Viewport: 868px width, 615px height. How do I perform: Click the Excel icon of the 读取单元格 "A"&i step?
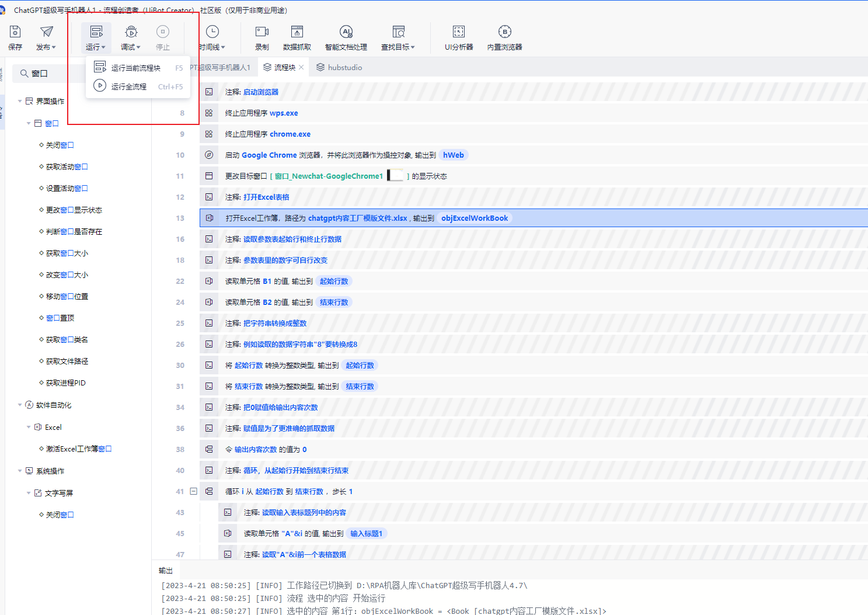click(x=228, y=534)
